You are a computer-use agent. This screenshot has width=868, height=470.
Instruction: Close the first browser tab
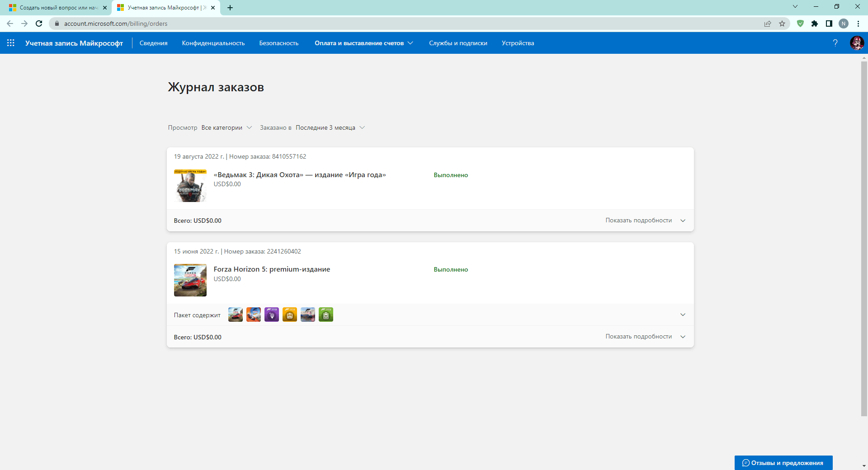click(x=105, y=8)
